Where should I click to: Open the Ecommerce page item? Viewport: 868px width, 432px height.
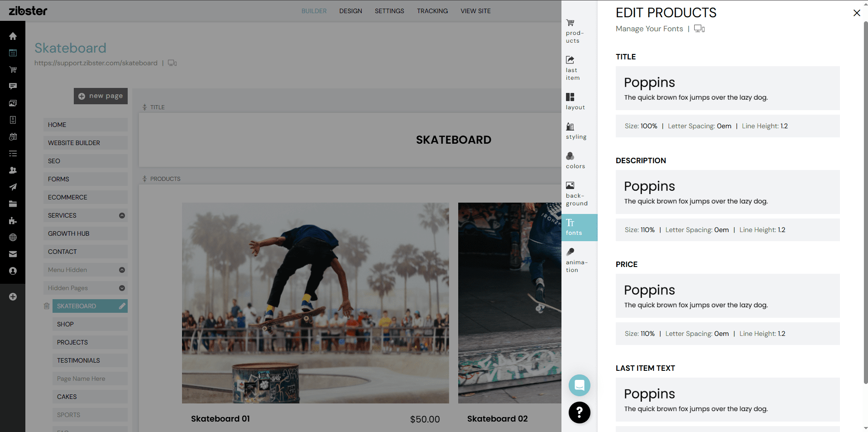[x=85, y=197]
